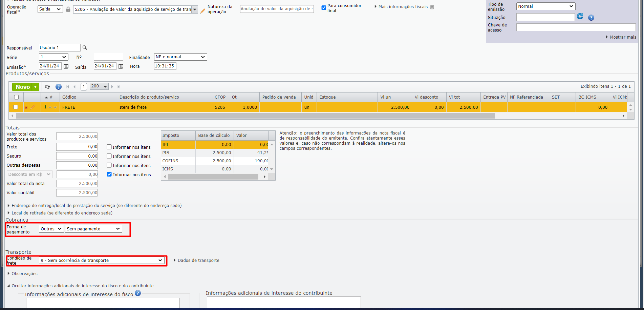
Task: Open the calendar picker for Saída date
Action: click(121, 66)
